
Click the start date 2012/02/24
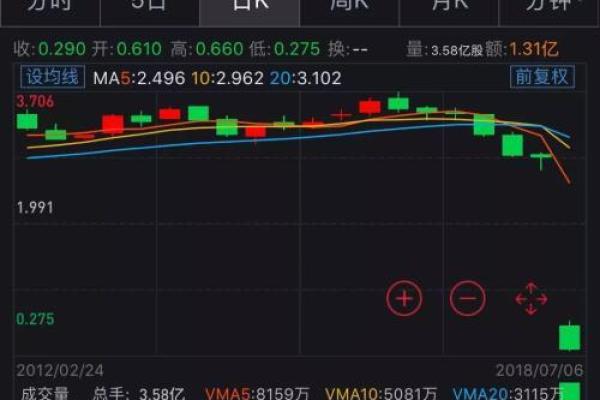click(x=60, y=370)
